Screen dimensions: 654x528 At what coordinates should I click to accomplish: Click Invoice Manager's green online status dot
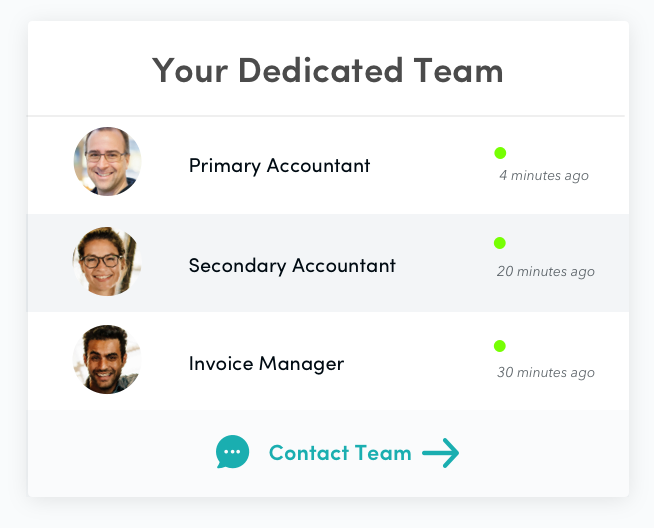(500, 346)
